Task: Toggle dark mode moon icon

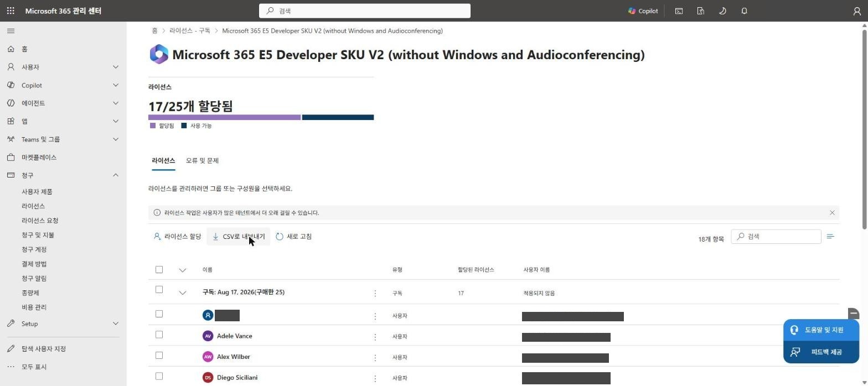Action: 722,11
